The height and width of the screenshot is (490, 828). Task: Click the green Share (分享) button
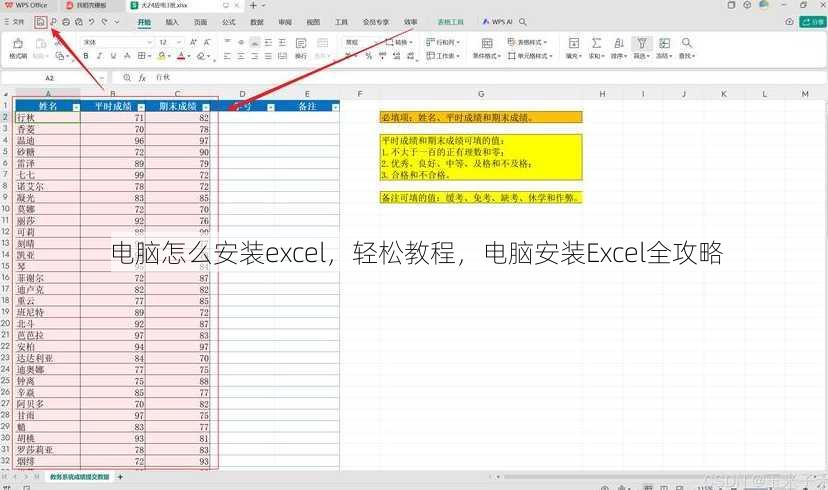(813, 22)
